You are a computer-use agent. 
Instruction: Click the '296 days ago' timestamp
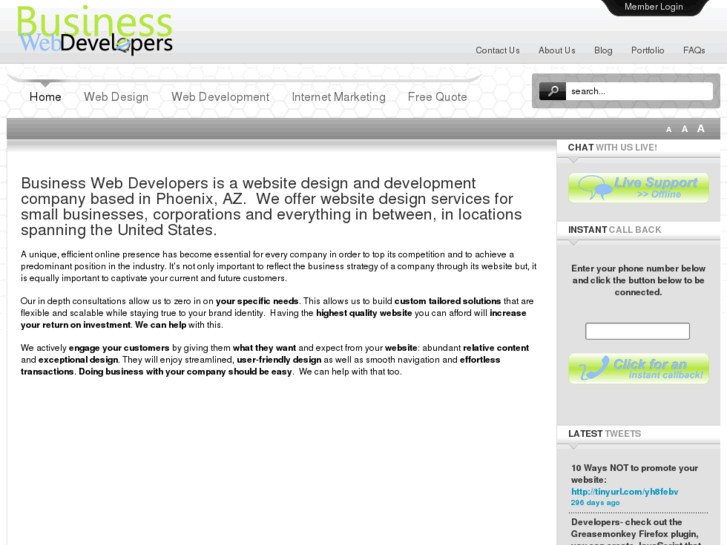click(x=595, y=503)
